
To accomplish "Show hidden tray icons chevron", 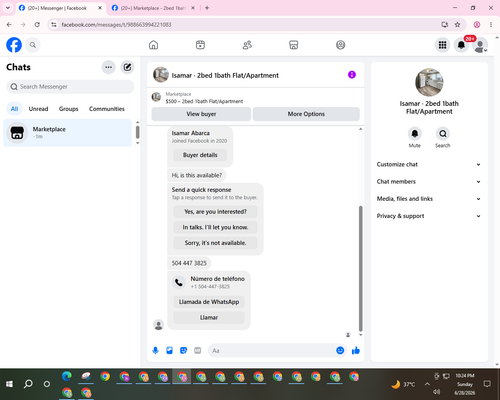I will tap(427, 384).
